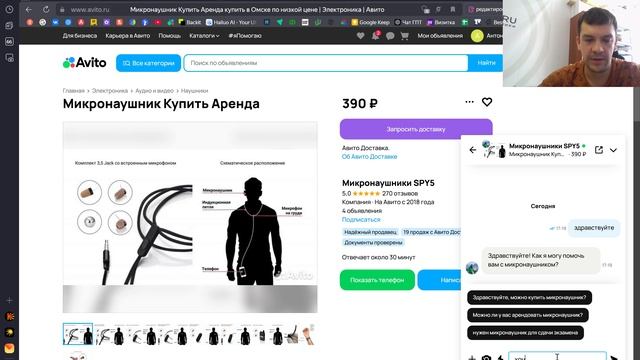Image resolution: width=640 pixels, height=360 pixels.
Task: Collapse the chat window with the chevron
Action: (x=613, y=150)
